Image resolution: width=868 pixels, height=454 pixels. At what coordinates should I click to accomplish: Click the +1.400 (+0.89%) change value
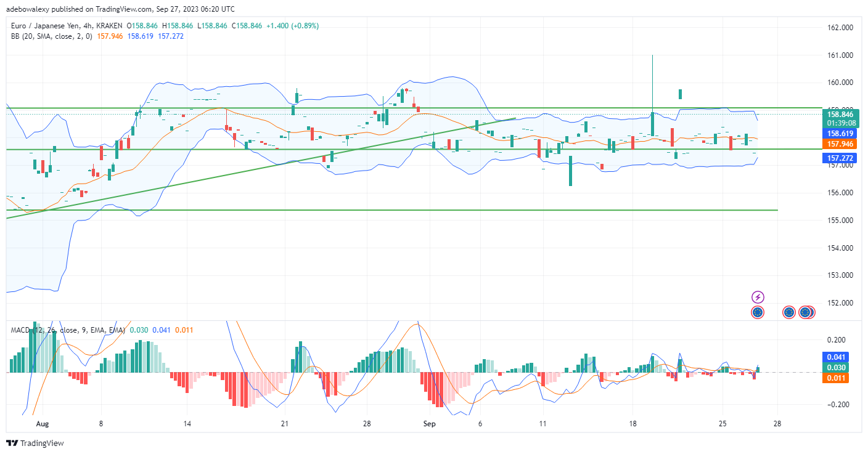pyautogui.click(x=292, y=26)
